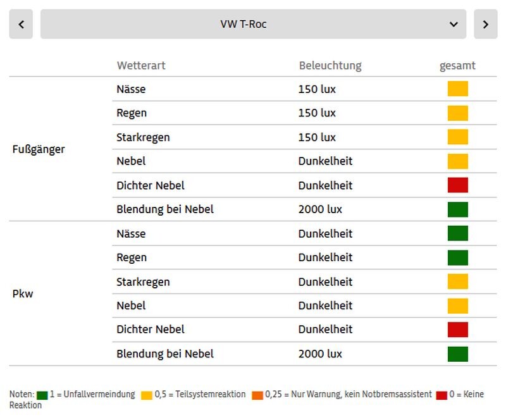Click the yellow swatch for Fußgänger Nässe
506x420 pixels.
(457, 89)
